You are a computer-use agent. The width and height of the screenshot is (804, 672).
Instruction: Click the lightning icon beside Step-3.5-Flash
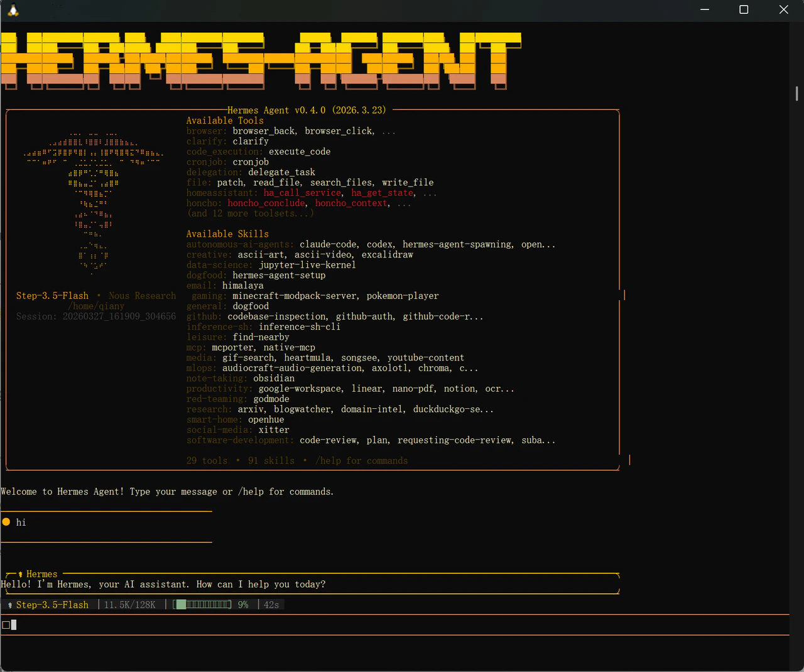(x=9, y=604)
